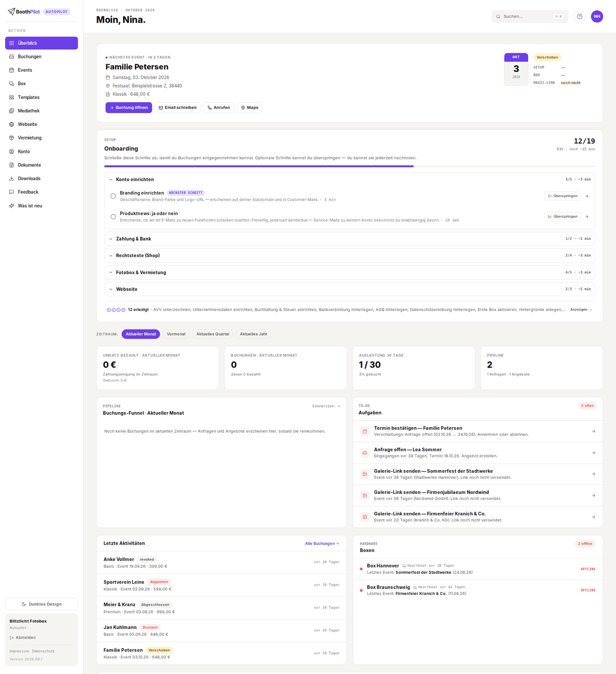Click gallery icon of Sommerfest der Stadtwerke task
Screen dimensions: 616x674
(x=364, y=474)
